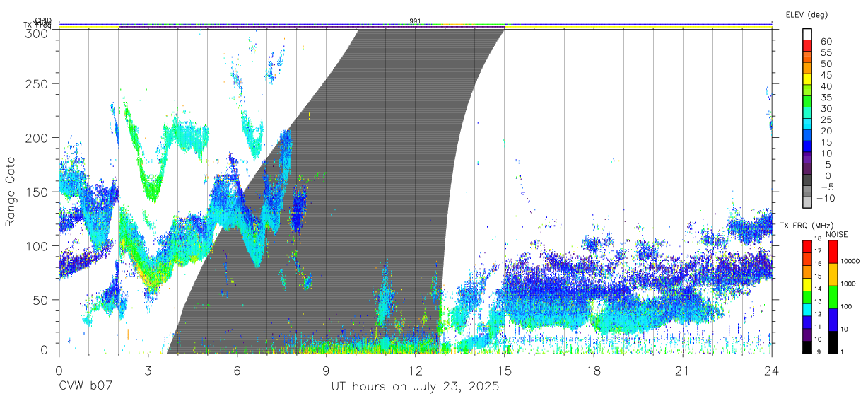Screen dimensions: 868x401
Task: Select y-axis tick label '150'
Action: (37, 192)
